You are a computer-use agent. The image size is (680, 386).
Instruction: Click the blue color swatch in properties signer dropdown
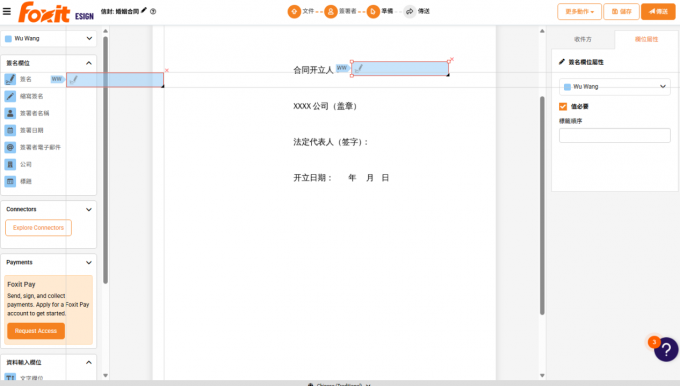(x=567, y=87)
